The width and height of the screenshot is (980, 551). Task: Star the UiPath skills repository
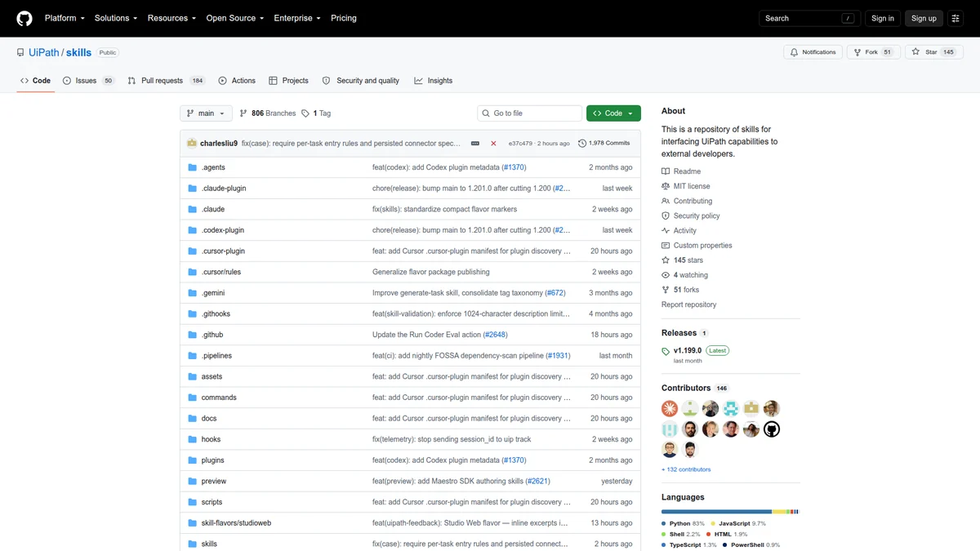933,52
